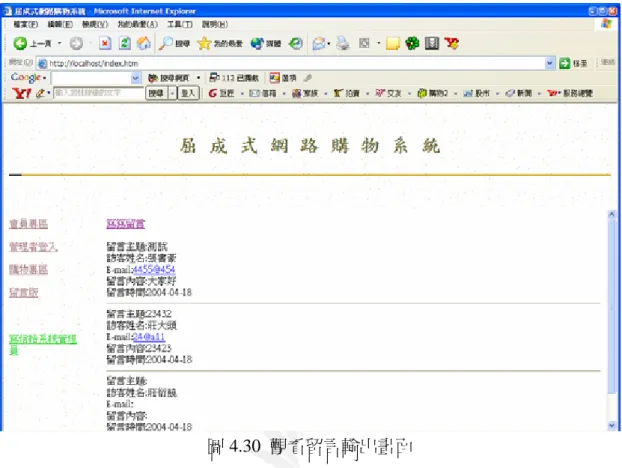This screenshot has height=468, width=622.
Task: Open the Edit (E) menu
Action: pos(60,24)
